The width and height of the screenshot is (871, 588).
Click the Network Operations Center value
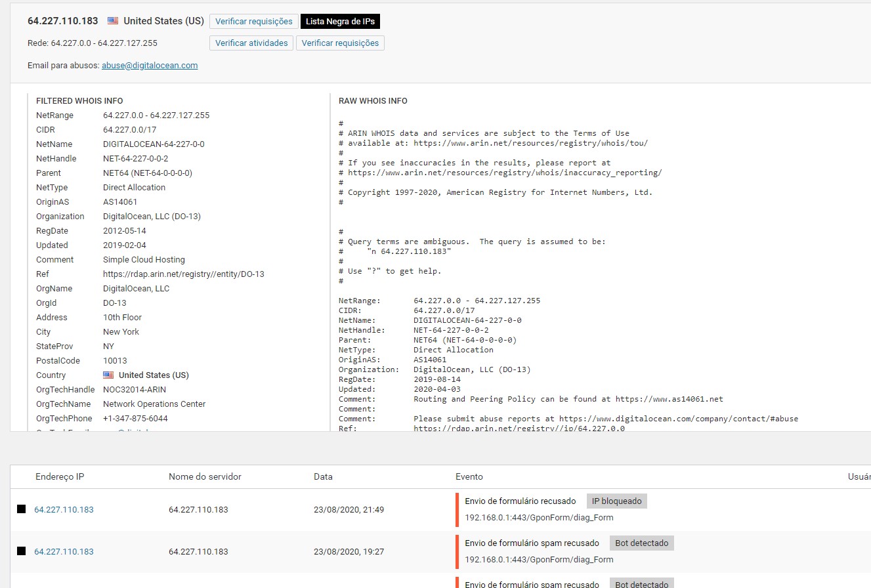point(154,404)
